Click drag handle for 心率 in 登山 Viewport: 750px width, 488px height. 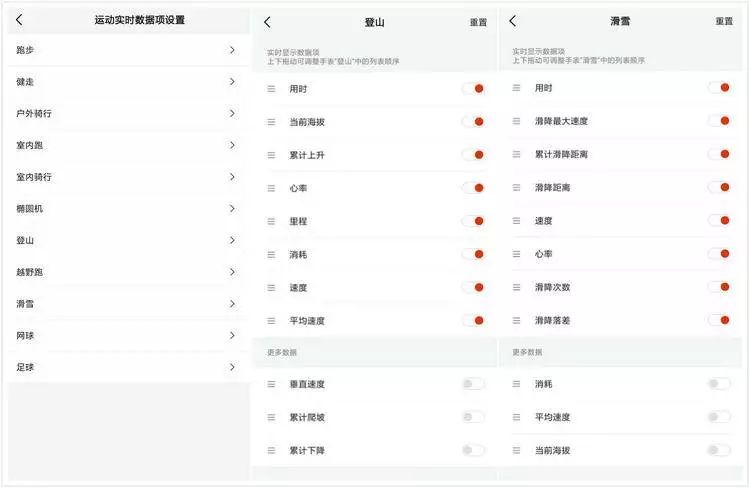pos(271,189)
